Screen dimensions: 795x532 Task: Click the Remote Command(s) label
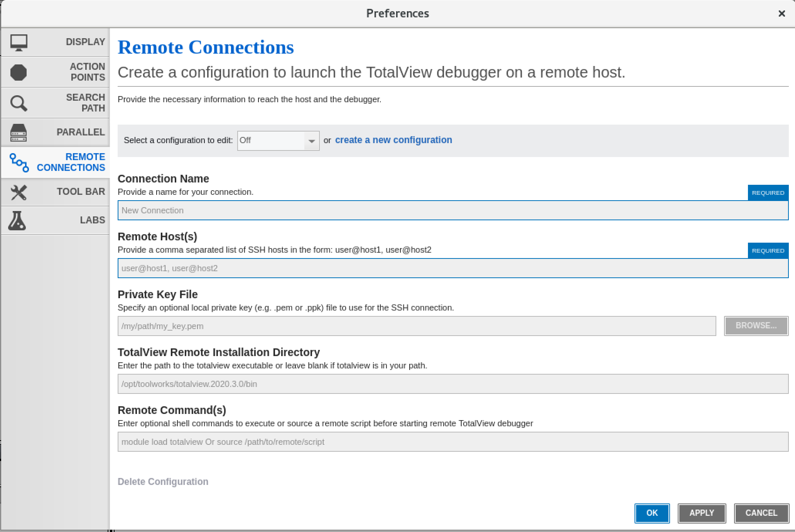172,410
